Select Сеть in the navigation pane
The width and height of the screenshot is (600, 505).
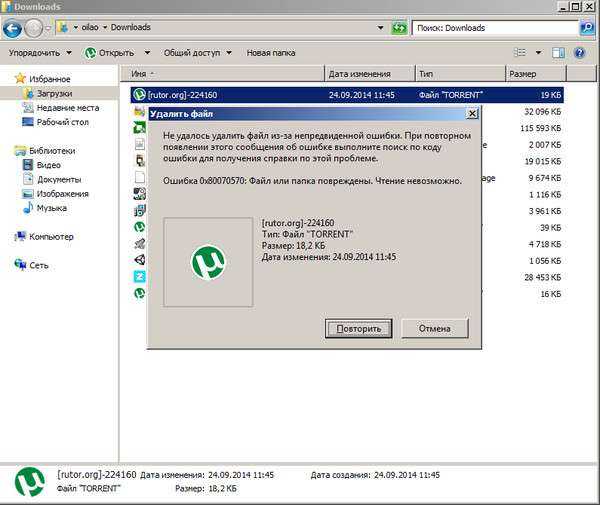pyautogui.click(x=39, y=266)
